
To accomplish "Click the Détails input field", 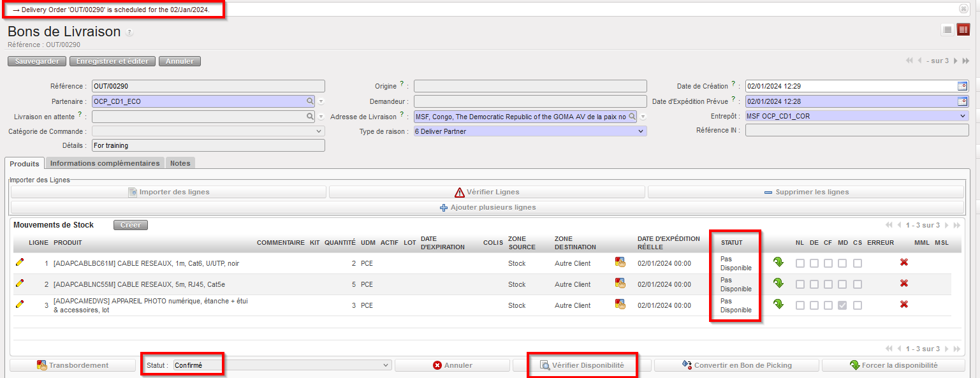I will 208,146.
